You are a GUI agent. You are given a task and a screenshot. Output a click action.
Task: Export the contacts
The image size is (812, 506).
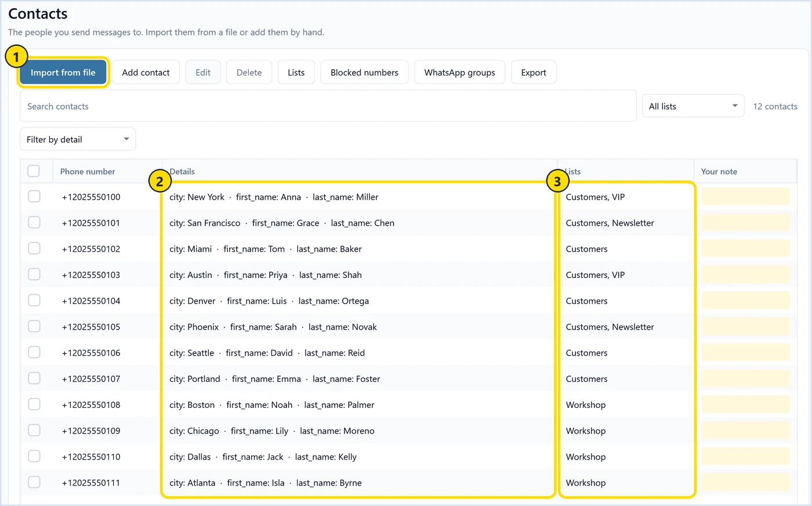(x=534, y=73)
